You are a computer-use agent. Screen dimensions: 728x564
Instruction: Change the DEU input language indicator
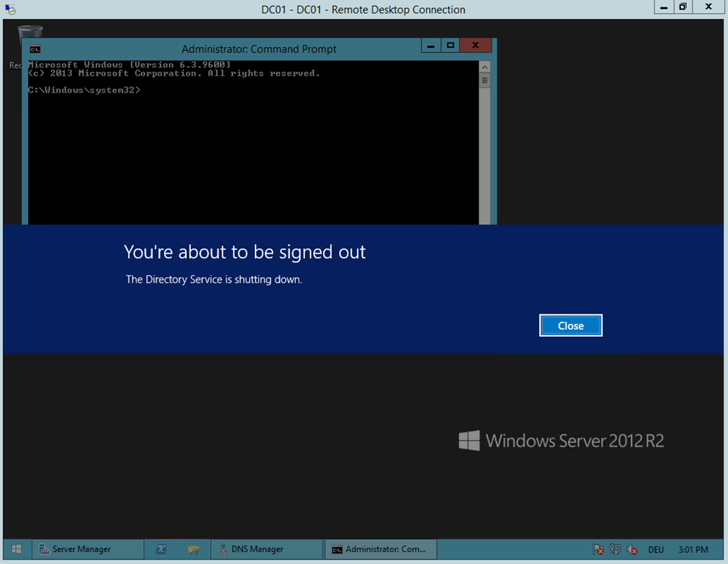[x=655, y=549]
